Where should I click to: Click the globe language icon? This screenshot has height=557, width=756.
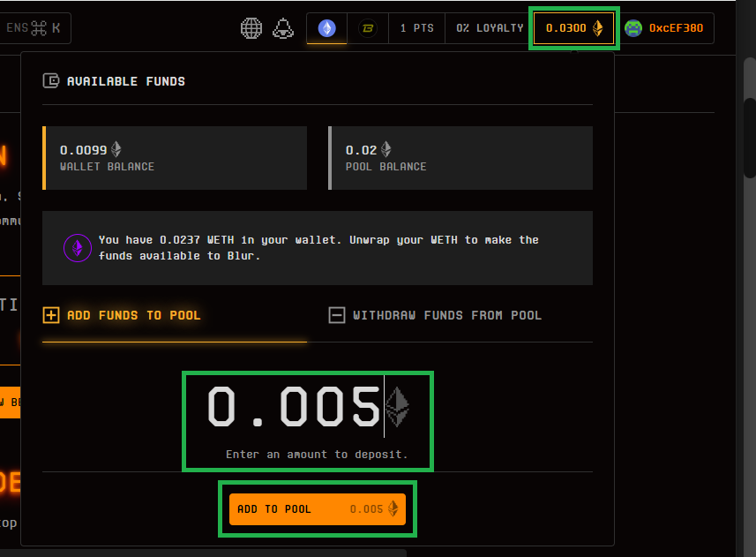[251, 28]
